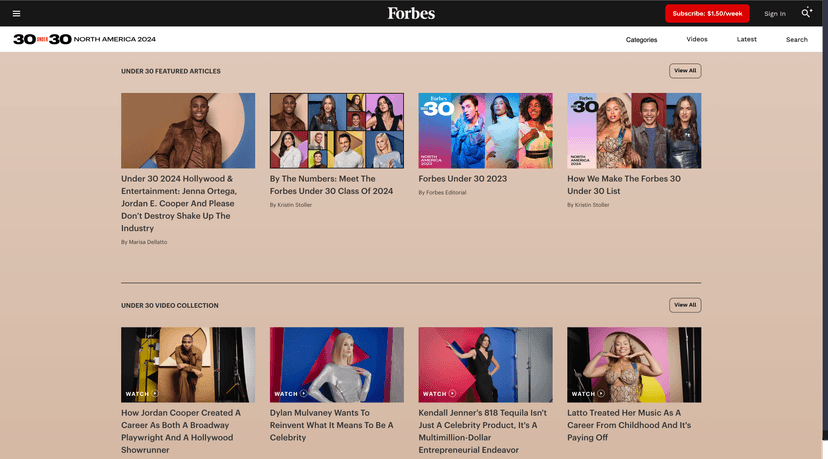Open How We Make The List thumbnail
Image resolution: width=828 pixels, height=459 pixels.
[x=634, y=130]
